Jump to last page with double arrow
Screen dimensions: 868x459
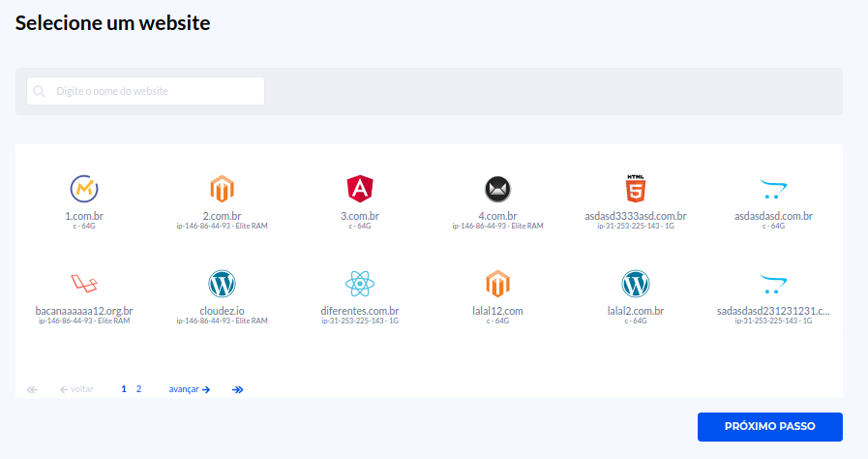(238, 389)
